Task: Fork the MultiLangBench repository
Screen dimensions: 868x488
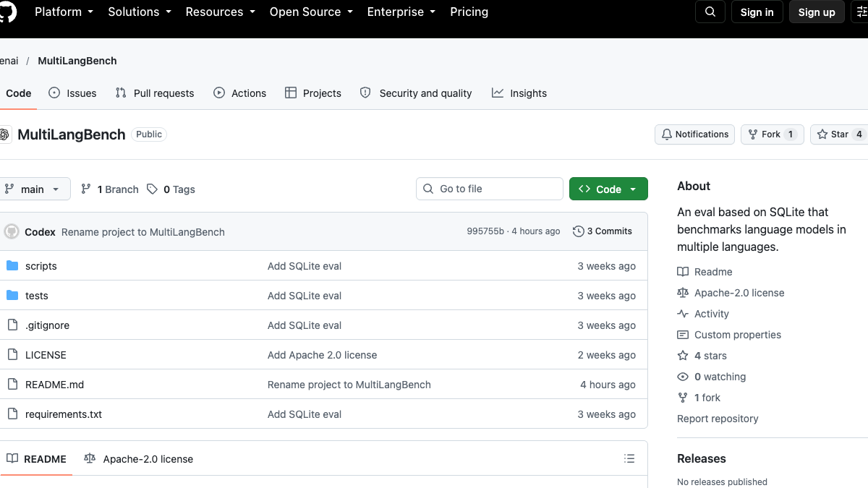Action: tap(773, 134)
